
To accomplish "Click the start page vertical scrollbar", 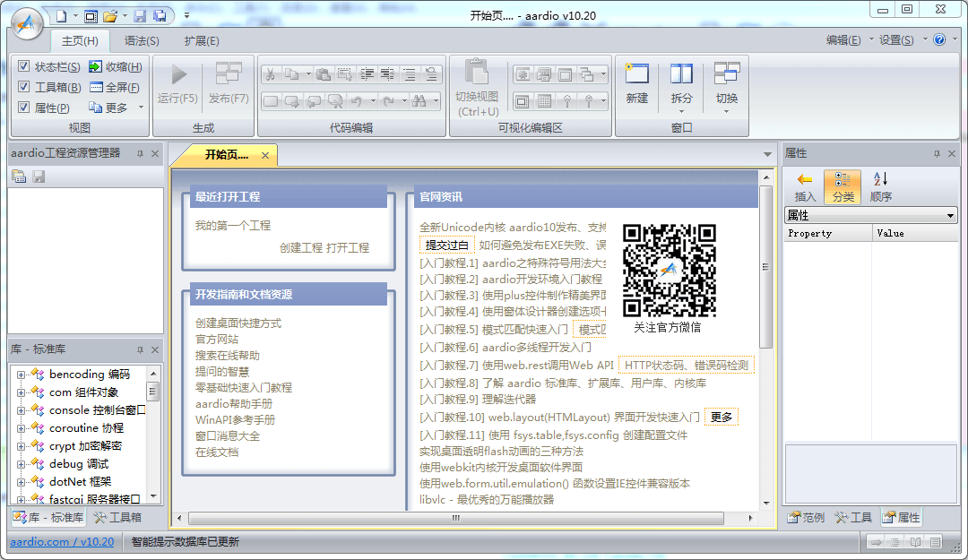I will (x=765, y=266).
